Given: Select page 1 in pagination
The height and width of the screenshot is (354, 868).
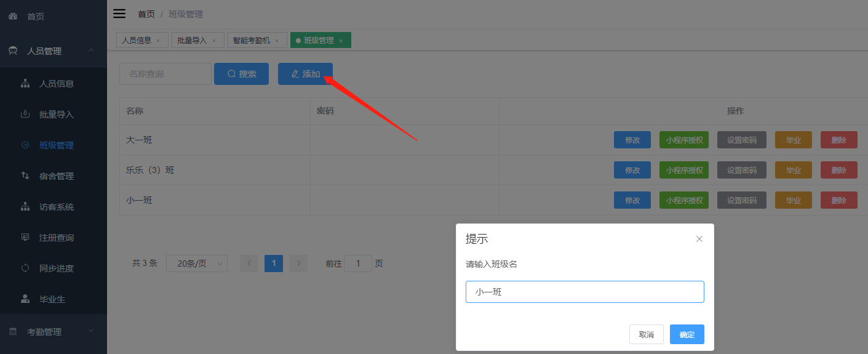Looking at the screenshot, I should point(274,263).
